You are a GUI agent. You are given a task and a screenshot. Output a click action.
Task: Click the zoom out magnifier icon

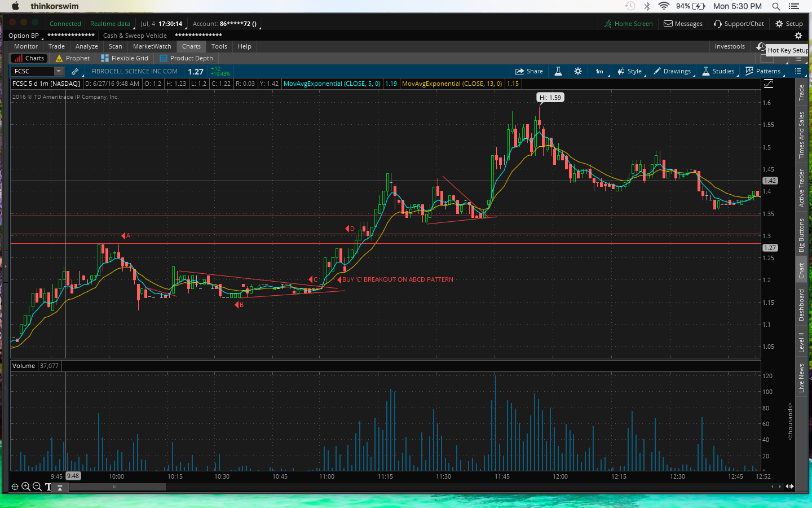coord(37,487)
